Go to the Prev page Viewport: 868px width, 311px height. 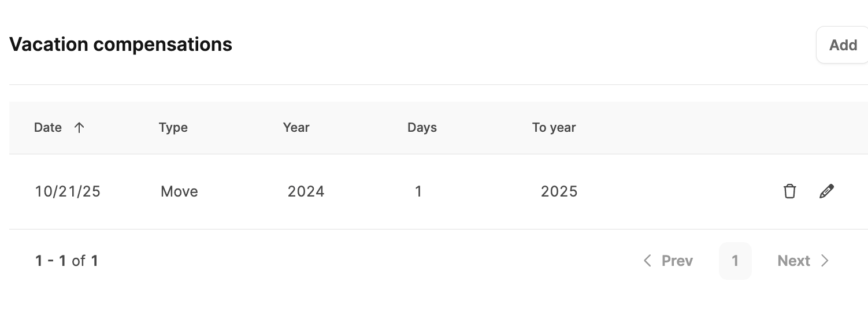[x=668, y=261]
